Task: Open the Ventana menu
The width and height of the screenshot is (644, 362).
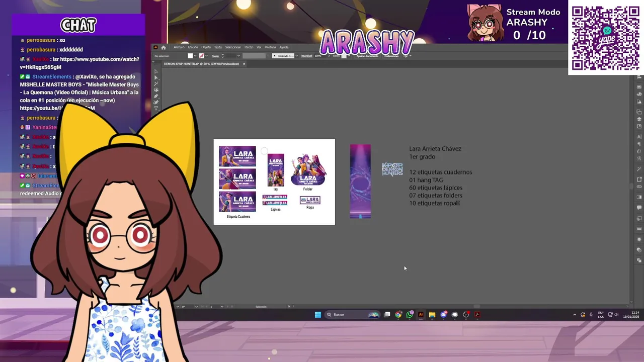Action: (x=271, y=47)
